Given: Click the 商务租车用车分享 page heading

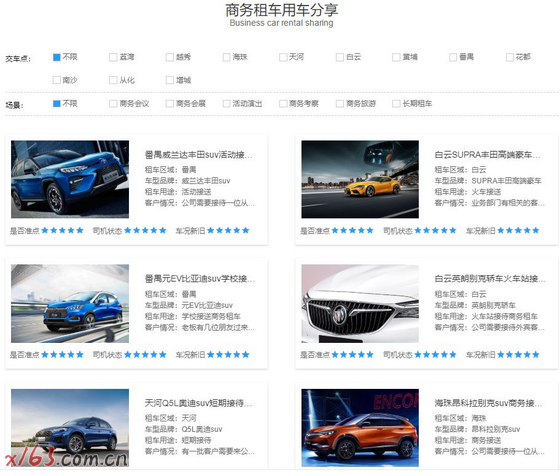Looking at the screenshot, I should coord(281,10).
